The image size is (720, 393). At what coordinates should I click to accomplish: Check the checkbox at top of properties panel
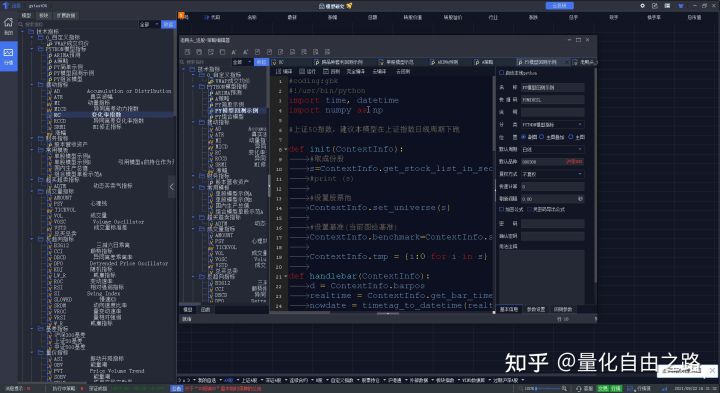501,73
